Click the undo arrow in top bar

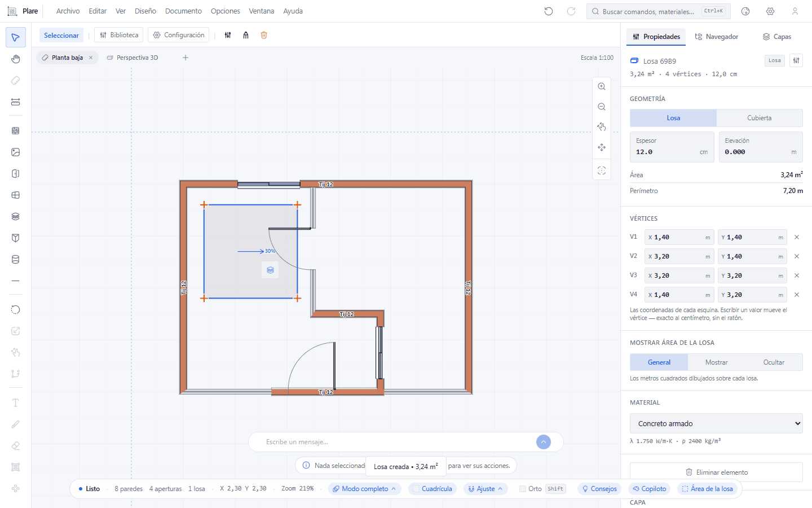[549, 11]
